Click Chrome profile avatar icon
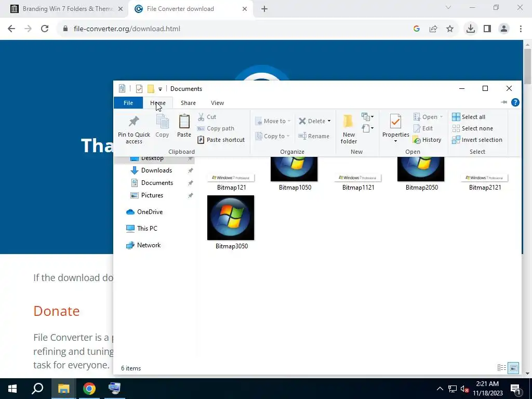The height and width of the screenshot is (399, 532). 504,29
